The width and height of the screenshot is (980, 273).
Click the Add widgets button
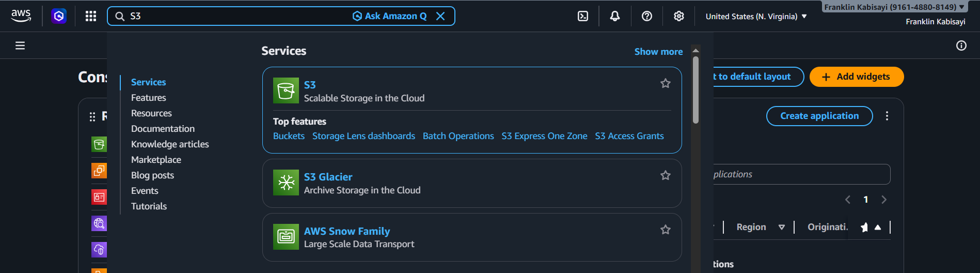857,77
